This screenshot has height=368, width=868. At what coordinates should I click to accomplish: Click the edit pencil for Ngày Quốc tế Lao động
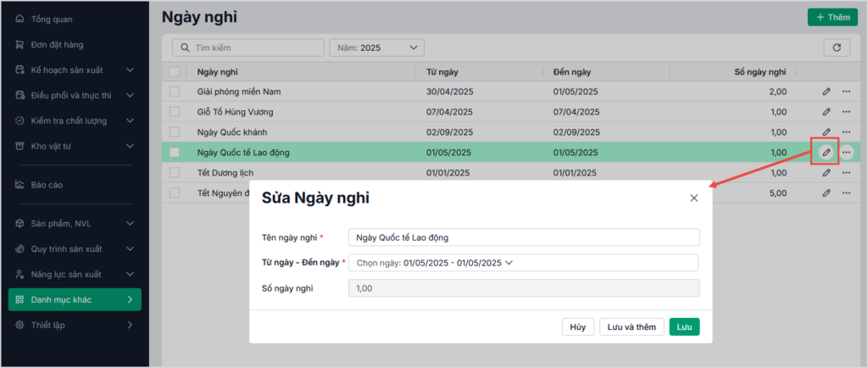coord(826,153)
